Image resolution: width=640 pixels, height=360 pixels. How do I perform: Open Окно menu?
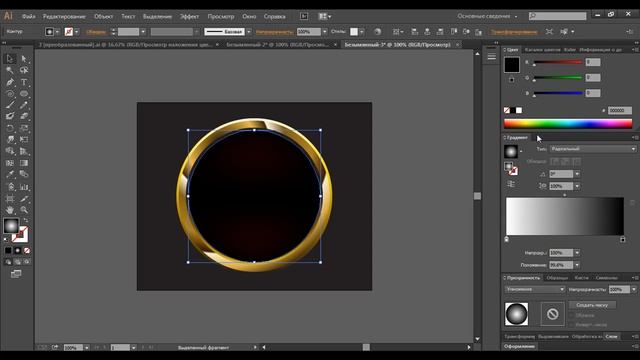[x=249, y=16]
